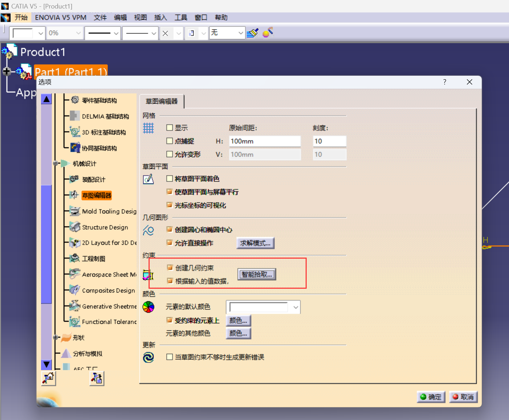509x420 pixels.
Task: Toggle 创建圆心和椭圆中心 checkbox
Action: coord(170,230)
